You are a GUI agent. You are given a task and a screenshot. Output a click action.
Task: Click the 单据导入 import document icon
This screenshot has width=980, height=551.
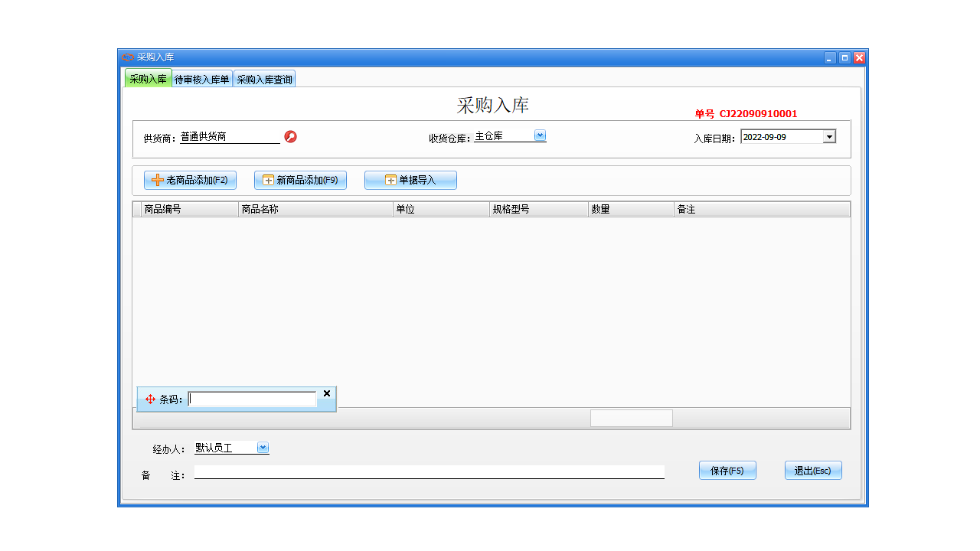coord(389,179)
